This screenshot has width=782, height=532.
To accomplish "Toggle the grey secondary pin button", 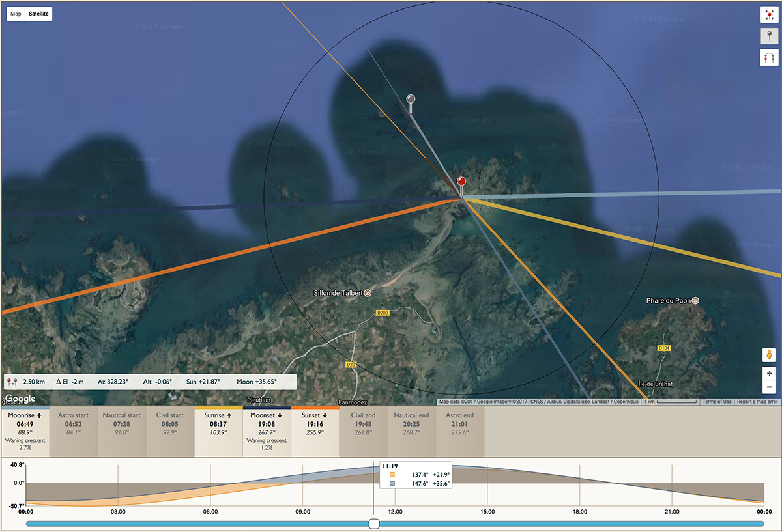I will pos(769,36).
